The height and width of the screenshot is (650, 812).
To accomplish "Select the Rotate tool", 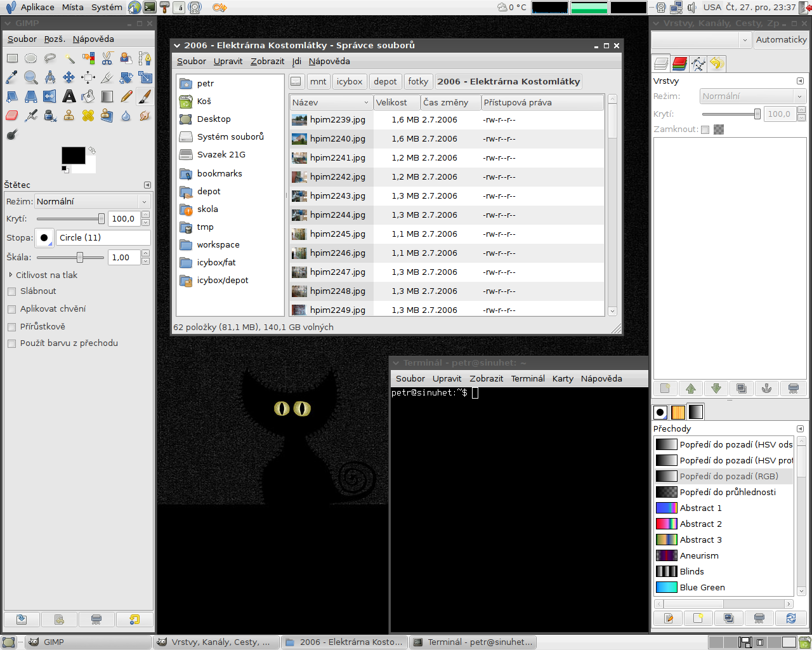I will click(126, 77).
